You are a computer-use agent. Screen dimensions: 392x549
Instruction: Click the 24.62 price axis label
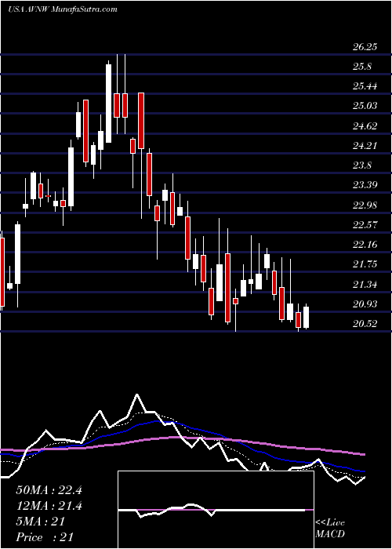point(365,126)
